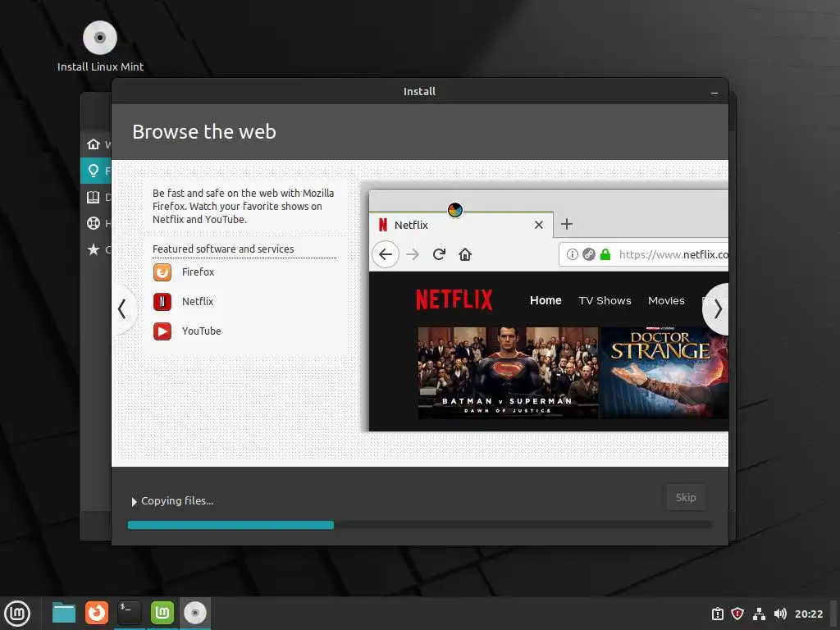The height and width of the screenshot is (630, 840).
Task: Click the Browse the web heading
Action: point(204,132)
